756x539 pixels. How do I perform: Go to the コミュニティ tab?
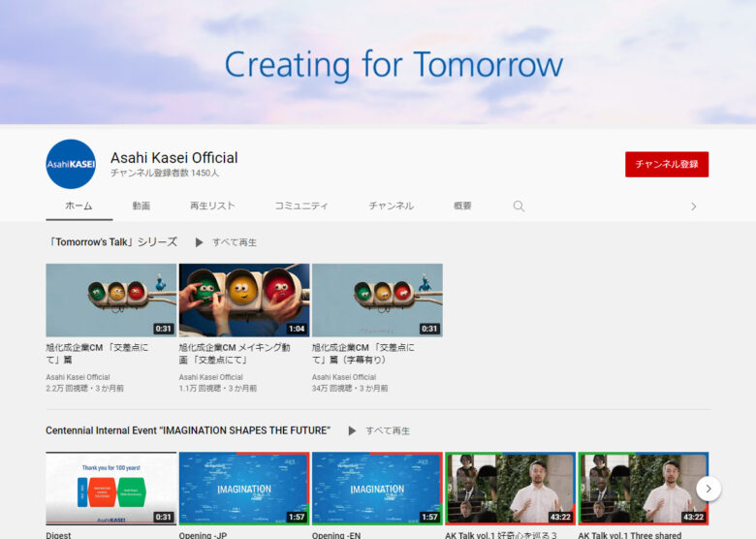(301, 206)
